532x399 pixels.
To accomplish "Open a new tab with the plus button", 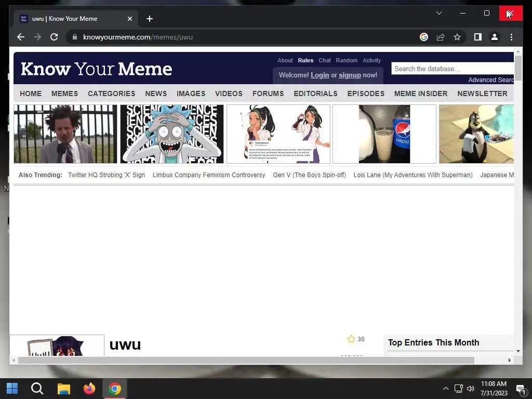I will point(149,19).
